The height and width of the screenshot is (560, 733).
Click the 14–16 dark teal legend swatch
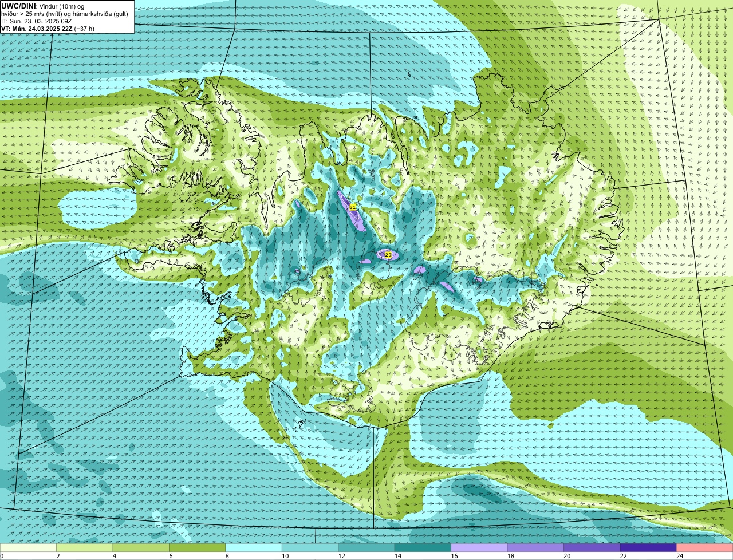pyautogui.click(x=423, y=547)
